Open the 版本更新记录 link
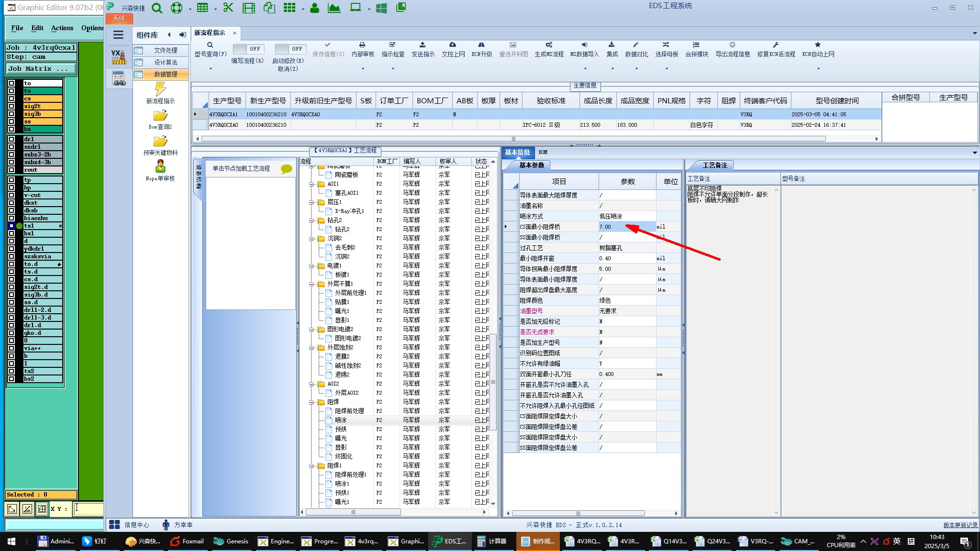This screenshot has height=551, width=980. [x=960, y=525]
